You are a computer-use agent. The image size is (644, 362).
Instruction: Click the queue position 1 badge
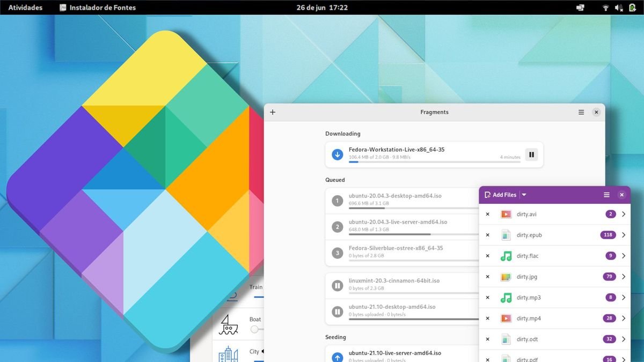[x=338, y=201]
